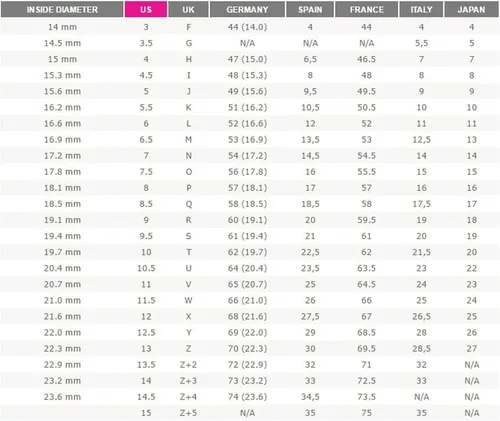Choose the SPAIN column header

[x=310, y=9]
